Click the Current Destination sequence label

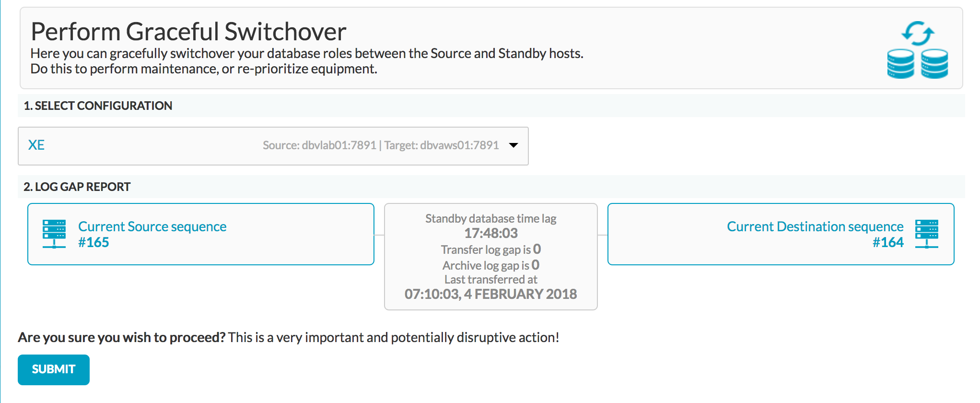[x=815, y=226]
